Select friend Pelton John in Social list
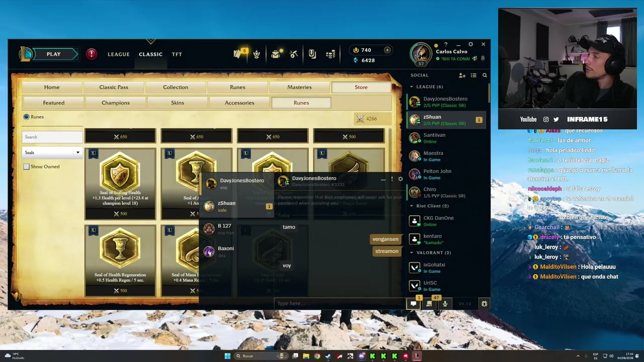Image resolution: width=644 pixels, height=362 pixels. pos(447,174)
